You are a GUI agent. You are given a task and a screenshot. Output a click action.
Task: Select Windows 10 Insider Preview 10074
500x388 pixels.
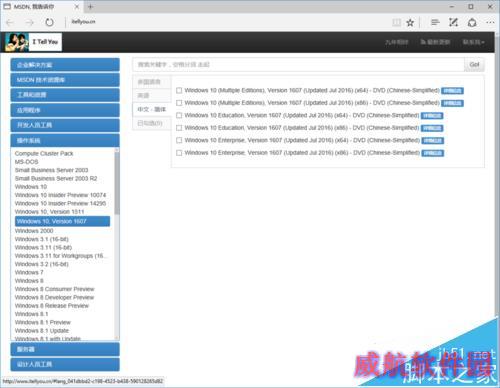(x=60, y=195)
